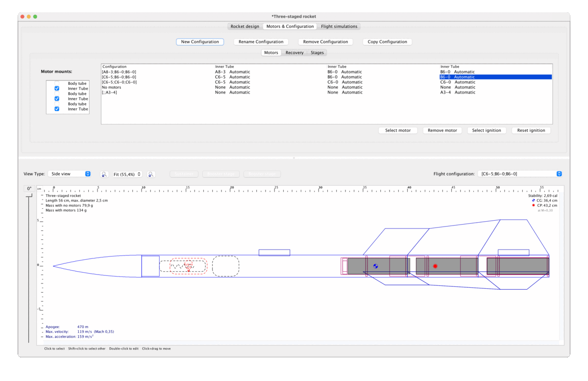Viewport: 588px width, 381px height.
Task: Create a New Configuration
Action: coord(200,42)
